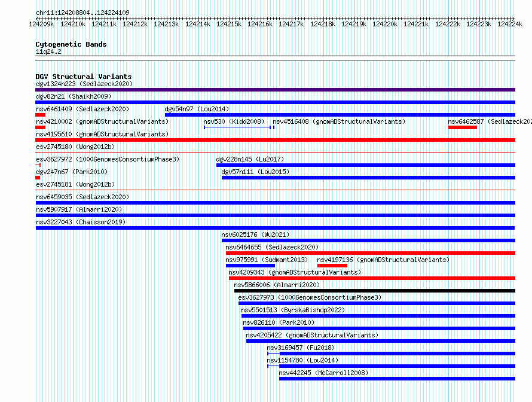
Task: Click the esv3627972 1000Genomes label
Action: (x=108, y=159)
